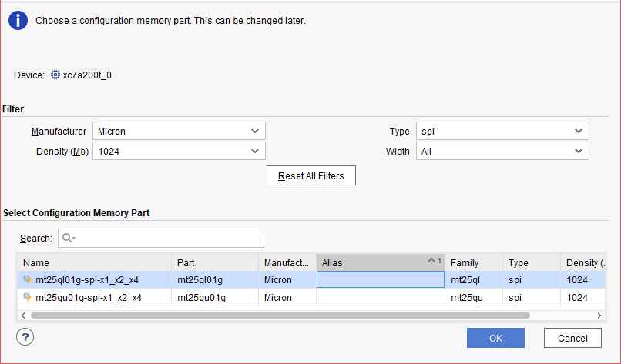
Task: Cancel the memory part dialog
Action: click(x=572, y=338)
